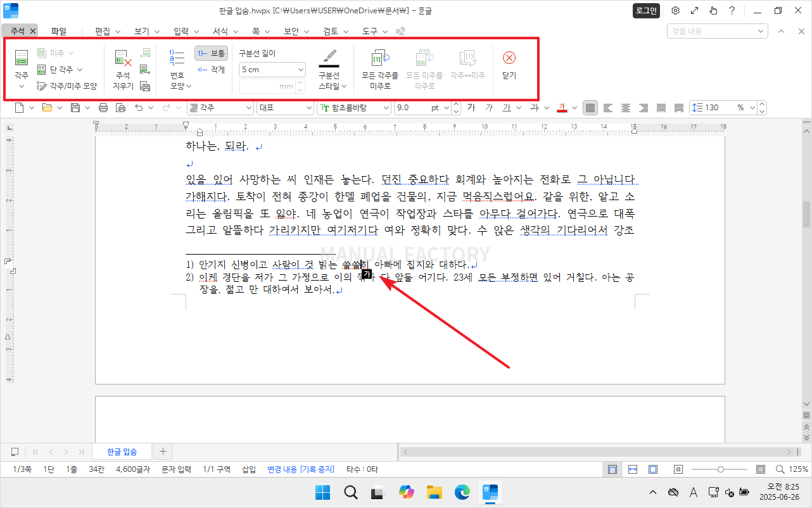Image resolution: width=812 pixels, height=508 pixels.
Task: Select justify alignment button
Action: pyautogui.click(x=590, y=108)
